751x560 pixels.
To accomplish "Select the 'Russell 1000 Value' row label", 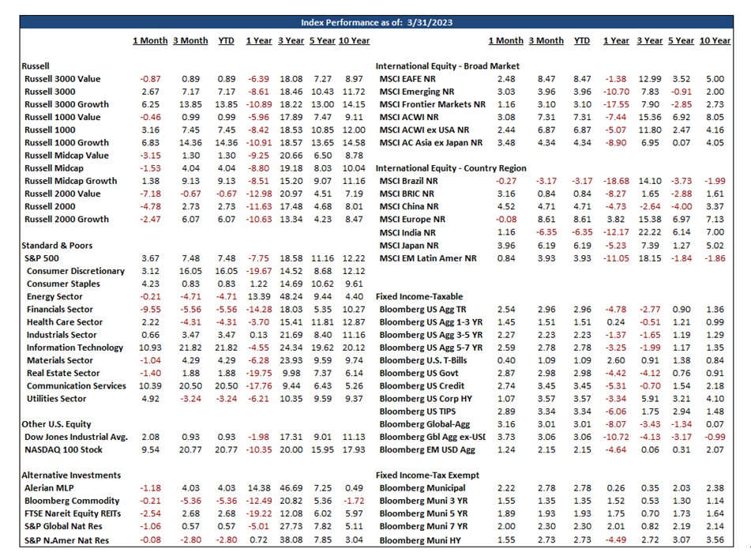I will pyautogui.click(x=62, y=118).
